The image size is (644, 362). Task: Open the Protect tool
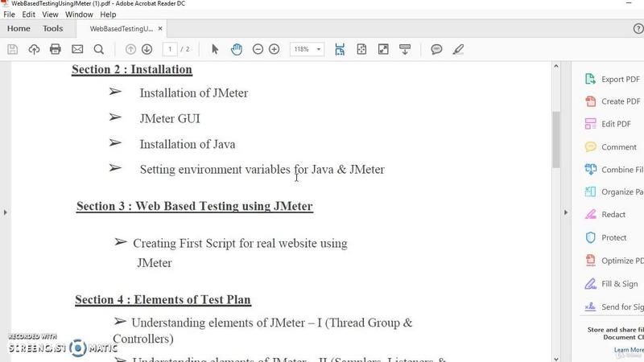606,237
